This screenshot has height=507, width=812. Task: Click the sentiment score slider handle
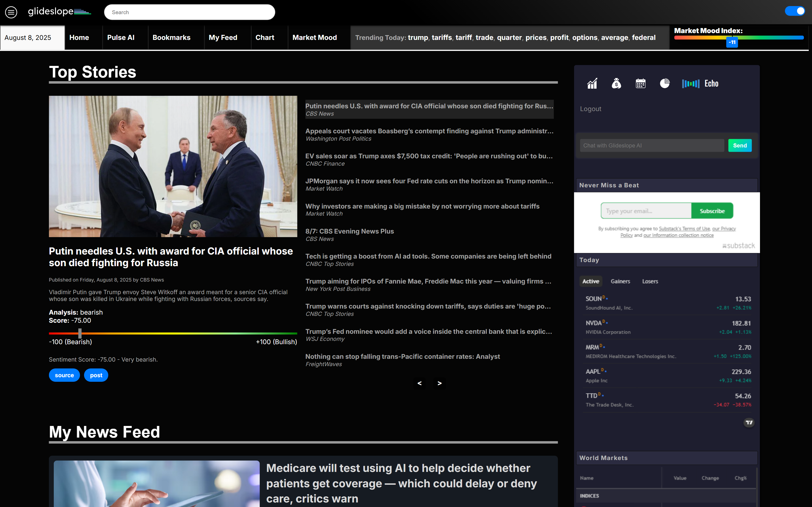pos(80,333)
